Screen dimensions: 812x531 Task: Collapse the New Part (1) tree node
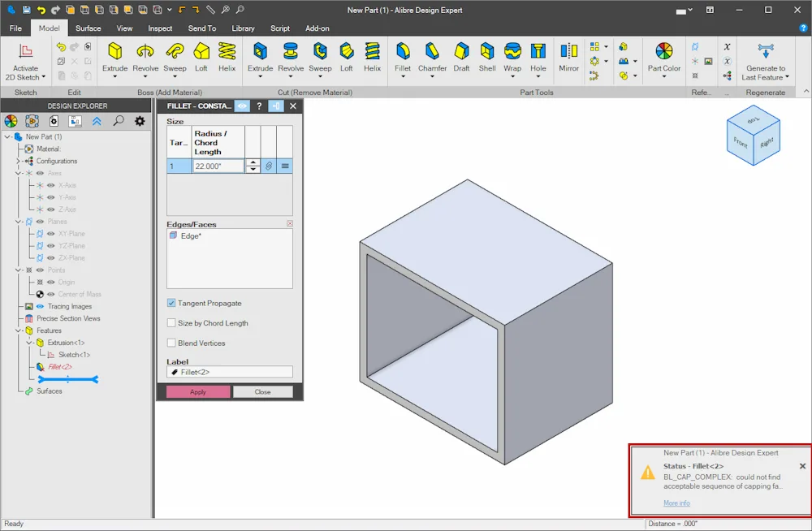(x=7, y=136)
